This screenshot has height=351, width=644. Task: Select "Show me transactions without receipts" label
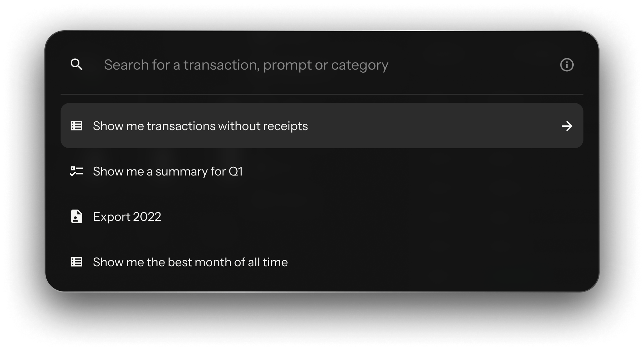tap(200, 126)
